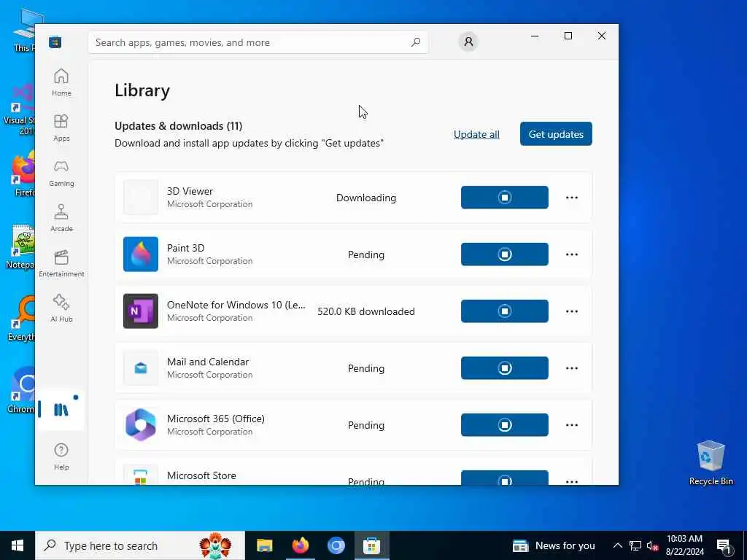The width and height of the screenshot is (747, 560).
Task: Click the Microsoft 365 (Office) app icon
Action: click(x=141, y=425)
